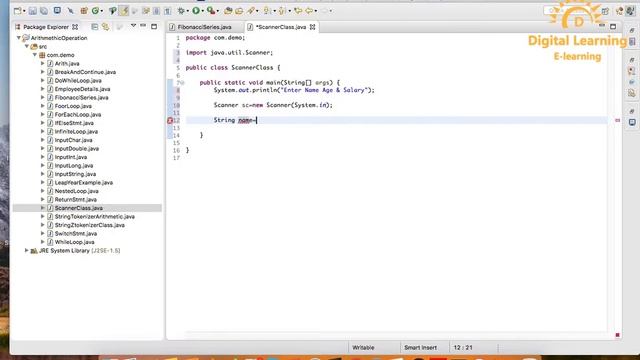The width and height of the screenshot is (640, 360).
Task: Click the SwitchStmt.java file entry
Action: [76, 234]
